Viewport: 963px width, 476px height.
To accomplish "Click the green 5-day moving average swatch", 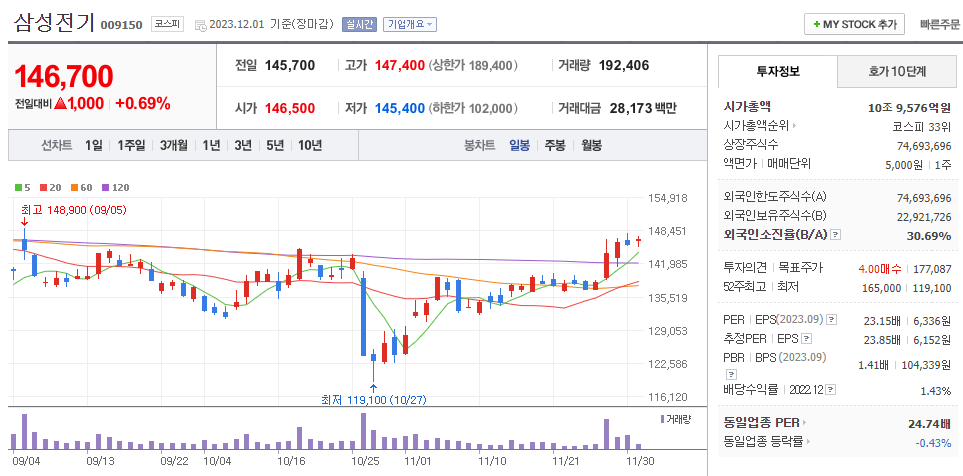I will [18, 187].
